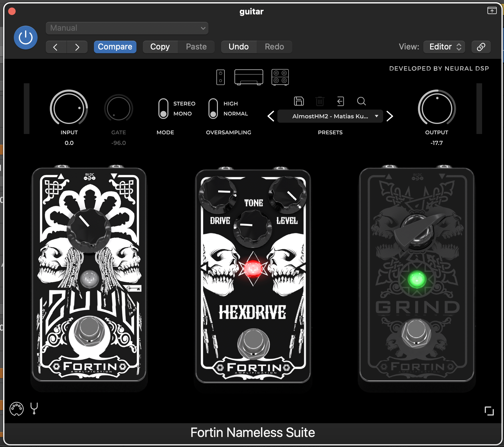This screenshot has width=504, height=447.
Task: Go to next setting with right arrow
Action: click(x=77, y=47)
